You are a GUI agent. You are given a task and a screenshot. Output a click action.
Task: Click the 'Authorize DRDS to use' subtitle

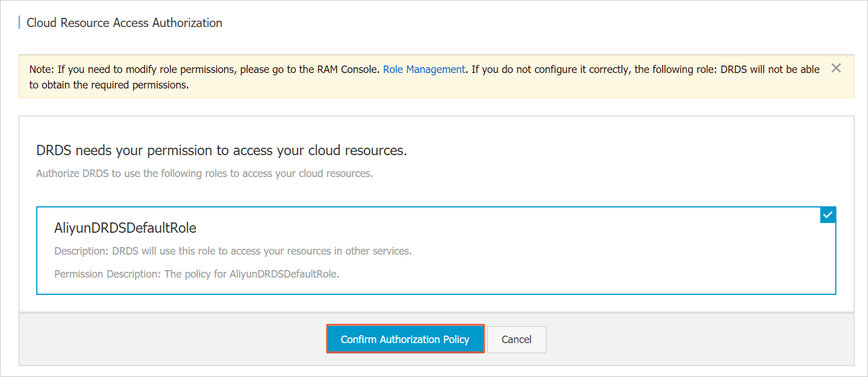pyautogui.click(x=204, y=174)
